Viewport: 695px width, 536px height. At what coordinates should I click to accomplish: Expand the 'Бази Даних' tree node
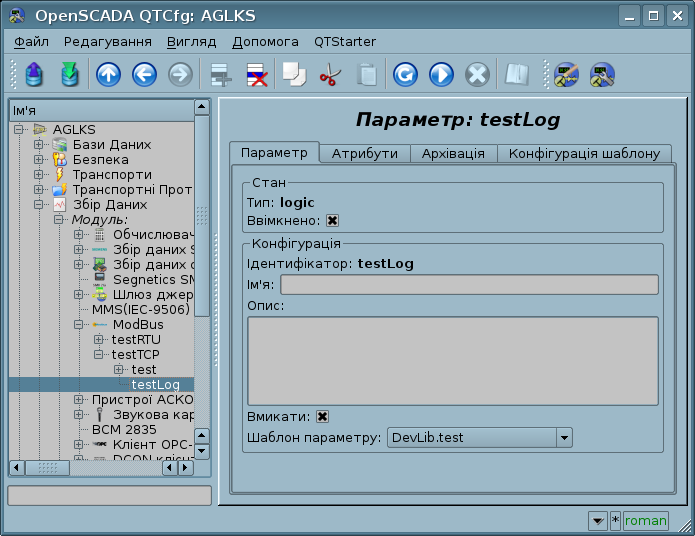39,145
